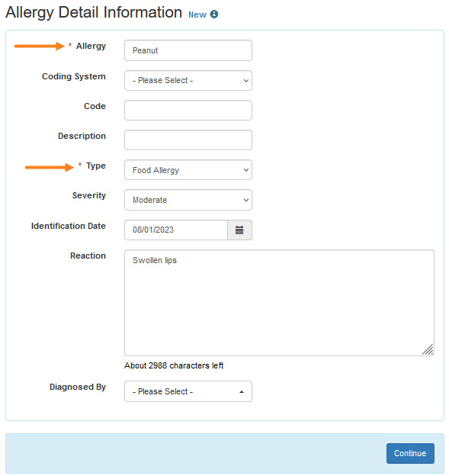449x476 pixels.
Task: Click the Identification Date field 08/01/2023
Action: (x=176, y=230)
